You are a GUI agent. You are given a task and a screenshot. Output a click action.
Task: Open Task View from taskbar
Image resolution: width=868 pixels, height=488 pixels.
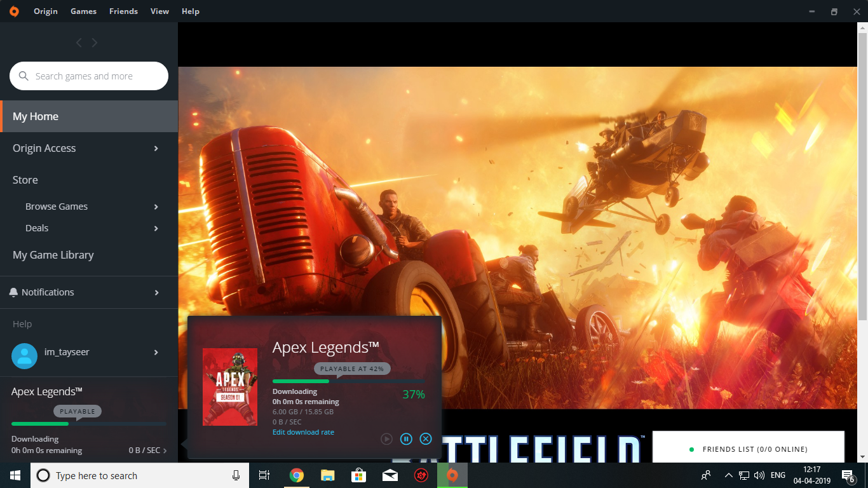click(x=264, y=475)
